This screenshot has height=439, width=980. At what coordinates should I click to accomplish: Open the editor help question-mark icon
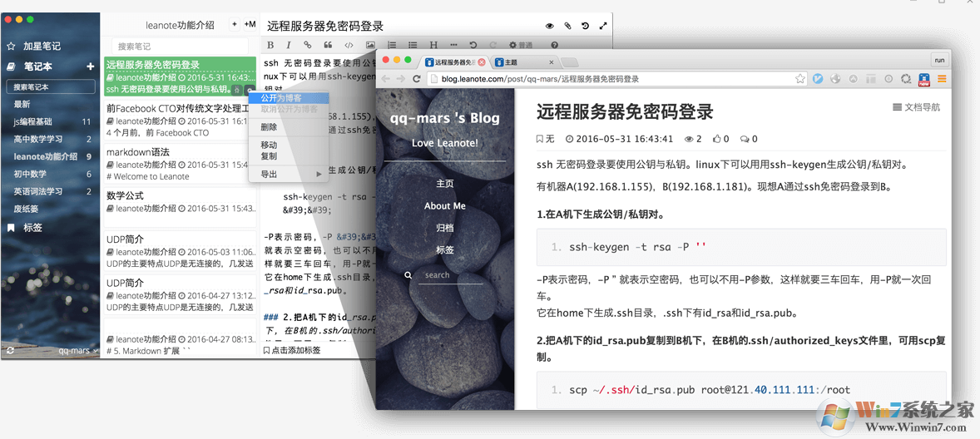[x=554, y=45]
